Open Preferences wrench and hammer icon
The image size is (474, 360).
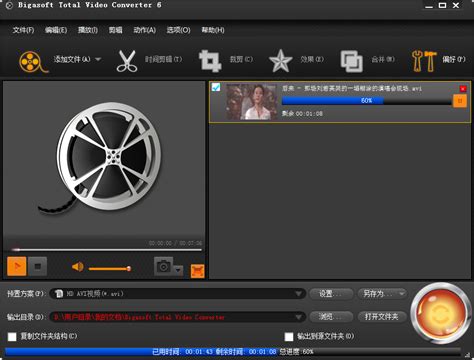coord(424,61)
